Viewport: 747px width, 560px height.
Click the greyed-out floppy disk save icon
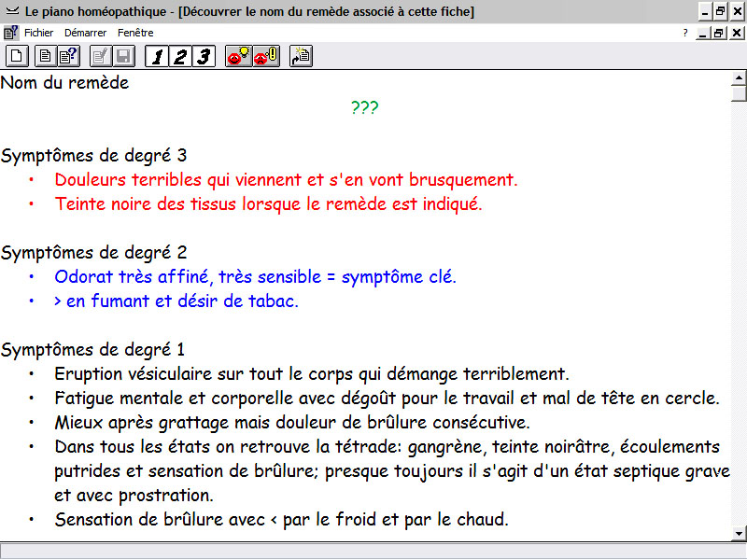124,57
